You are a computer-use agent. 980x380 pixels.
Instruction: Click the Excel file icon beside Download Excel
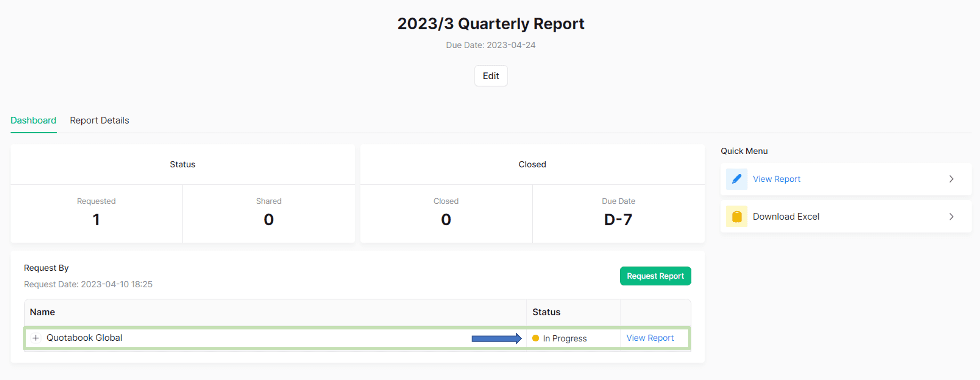(x=737, y=216)
